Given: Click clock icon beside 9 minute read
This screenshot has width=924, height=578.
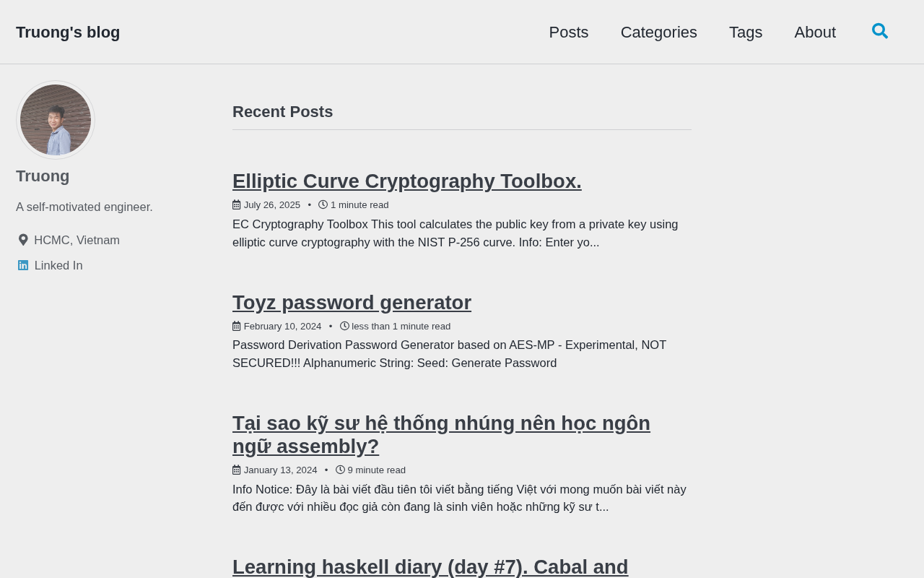Looking at the screenshot, I should click(x=340, y=470).
